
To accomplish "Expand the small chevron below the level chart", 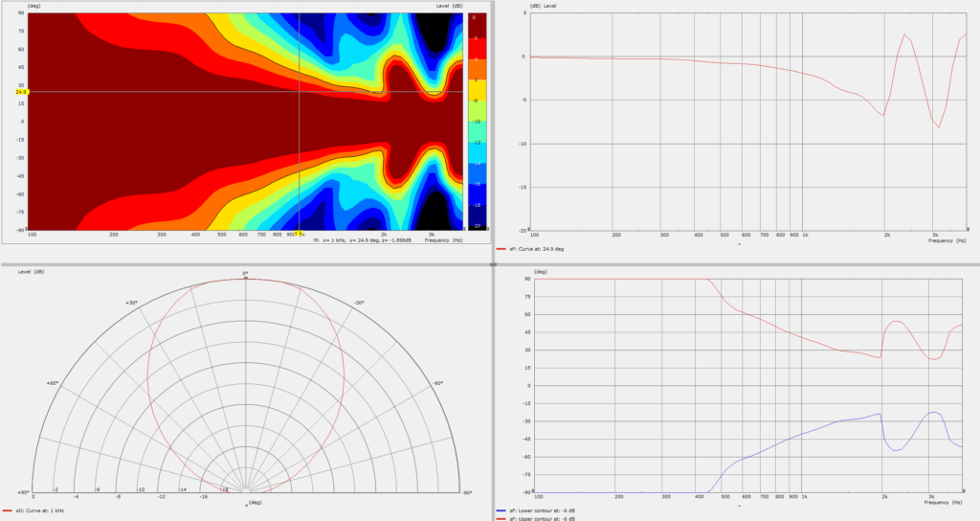I will (739, 244).
